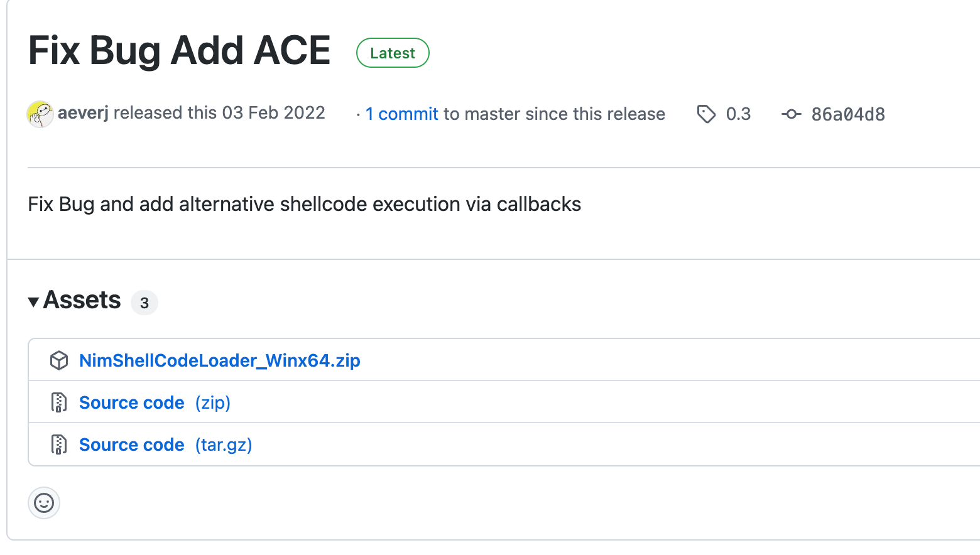The height and width of the screenshot is (555, 980).
Task: Click the aeverj avatar image
Action: click(40, 114)
